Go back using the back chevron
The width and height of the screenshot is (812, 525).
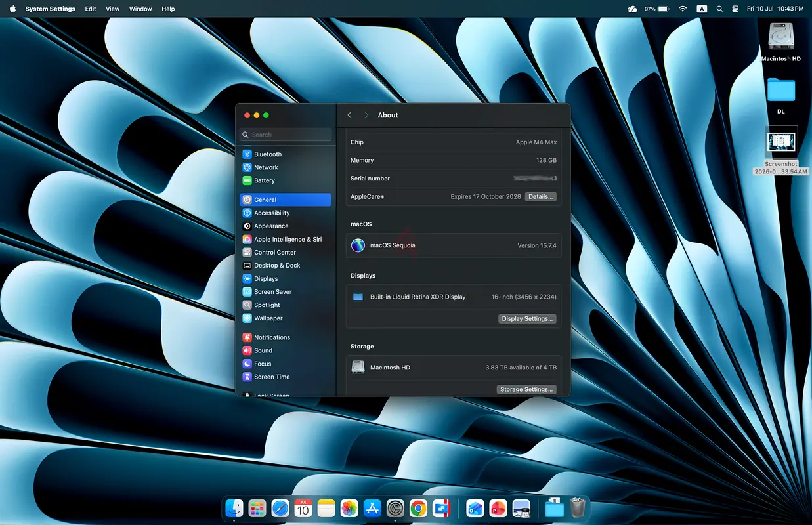pos(349,115)
